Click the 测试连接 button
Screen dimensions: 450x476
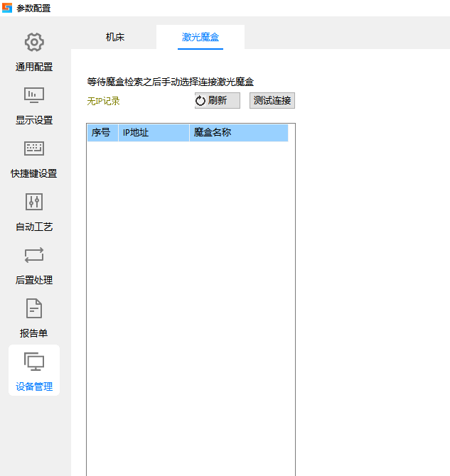click(x=272, y=100)
